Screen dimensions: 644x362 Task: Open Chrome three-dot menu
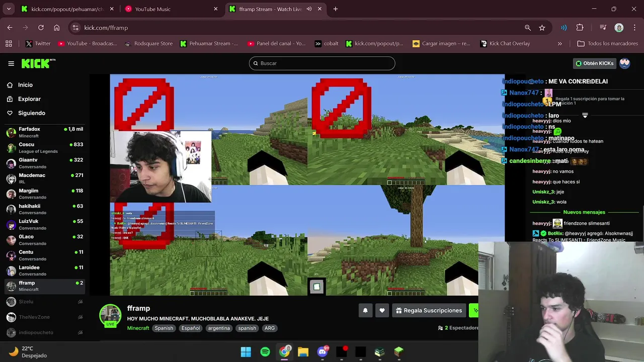[634, 28]
